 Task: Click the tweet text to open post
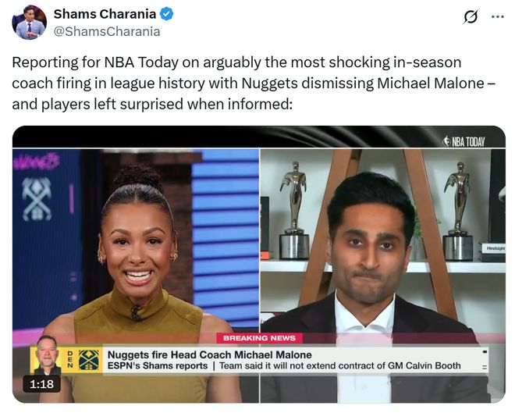254,84
